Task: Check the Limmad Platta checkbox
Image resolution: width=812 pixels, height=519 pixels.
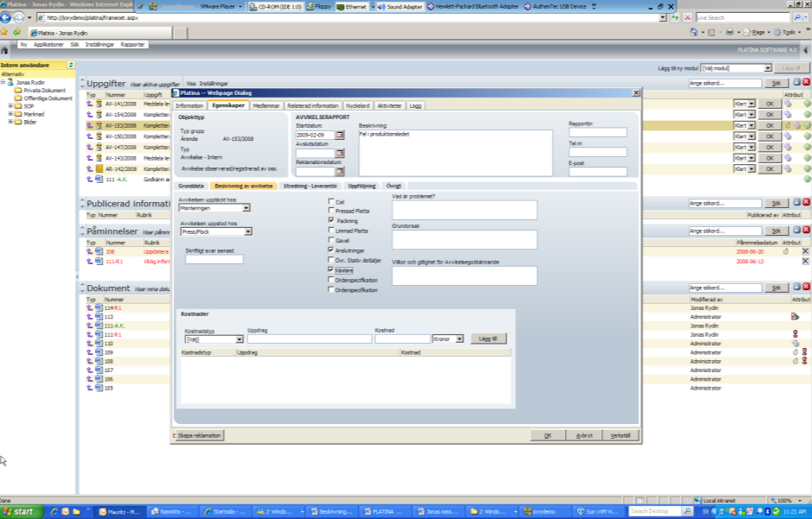Action: click(331, 231)
